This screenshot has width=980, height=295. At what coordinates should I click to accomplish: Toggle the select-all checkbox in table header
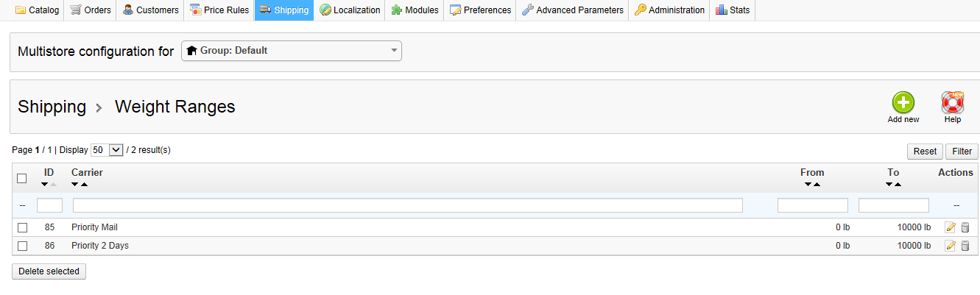[22, 178]
